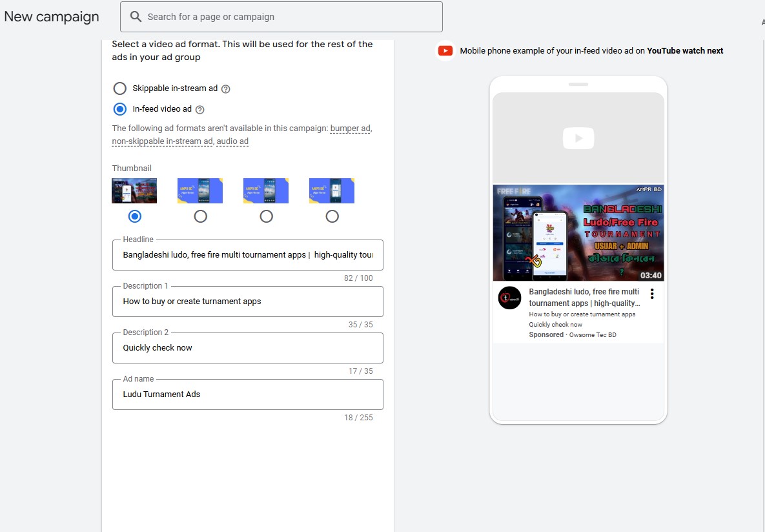Click the play icon in phone preview
Screen dimensions: 765x532
click(x=578, y=138)
